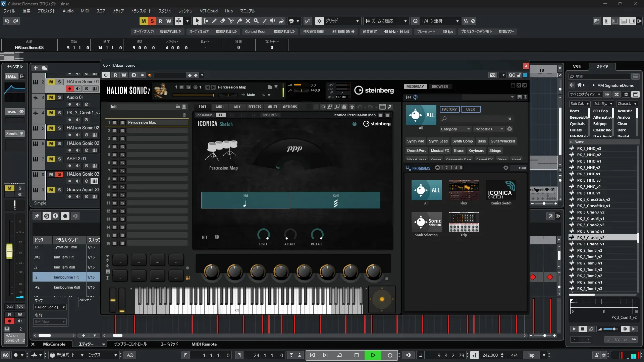Select the Eraser tool
The width and height of the screenshot is (644, 362).
point(222,21)
